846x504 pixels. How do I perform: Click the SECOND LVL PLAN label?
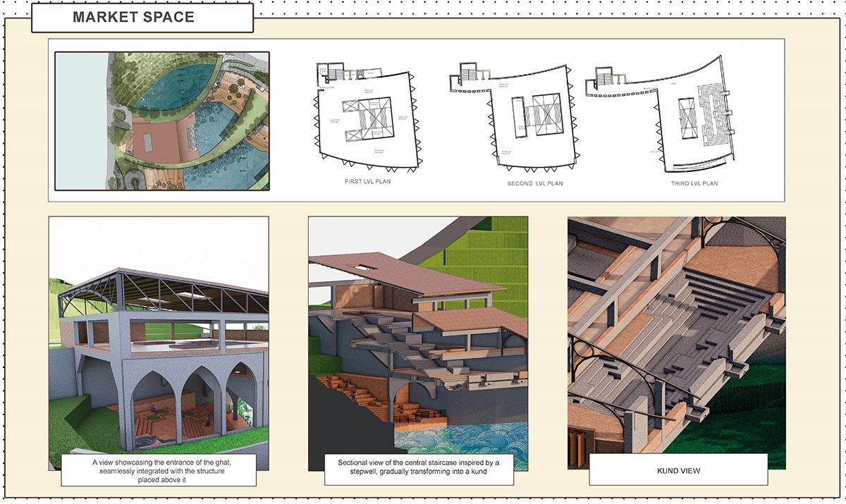point(535,183)
